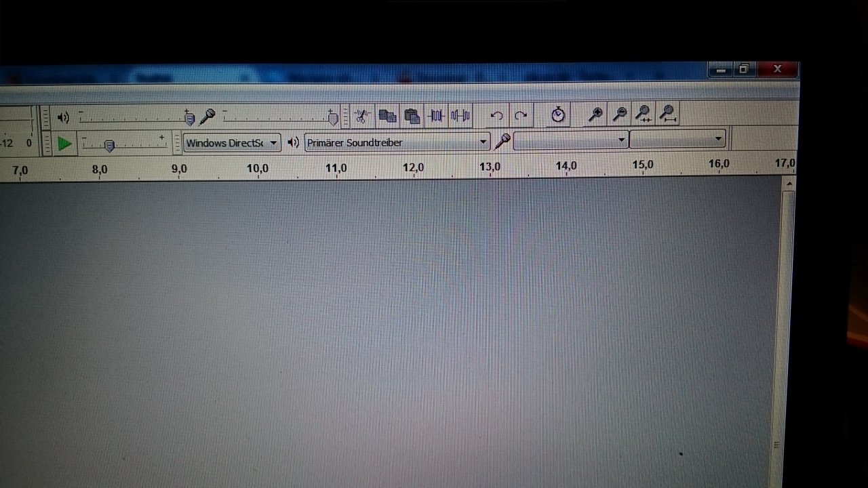Image resolution: width=868 pixels, height=488 pixels.
Task: Click the Zoom Out magnifier
Action: click(619, 115)
